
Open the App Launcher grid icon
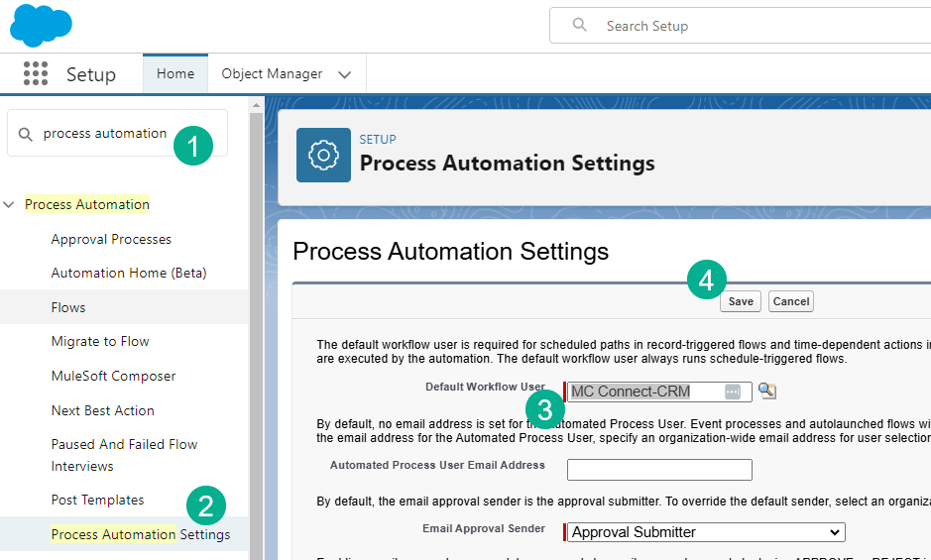tap(36, 74)
